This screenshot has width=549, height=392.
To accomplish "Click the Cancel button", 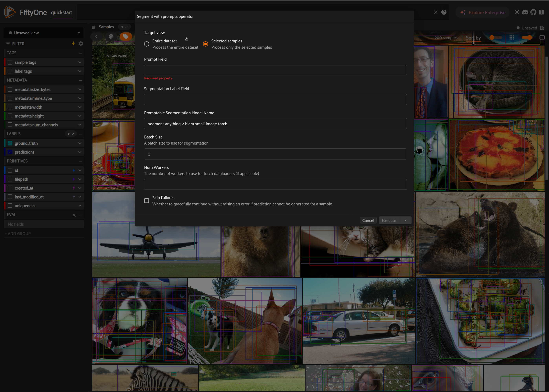I will (x=368, y=220).
